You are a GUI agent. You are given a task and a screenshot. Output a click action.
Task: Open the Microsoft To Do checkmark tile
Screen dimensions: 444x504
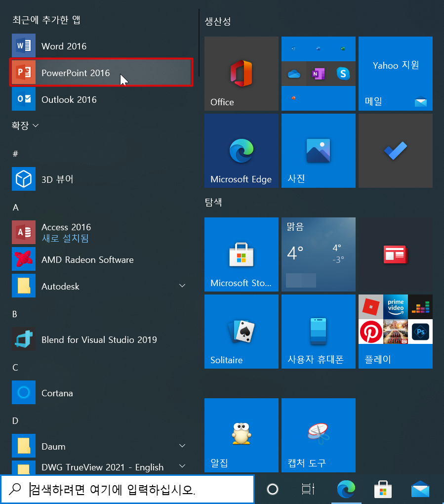pyautogui.click(x=396, y=151)
